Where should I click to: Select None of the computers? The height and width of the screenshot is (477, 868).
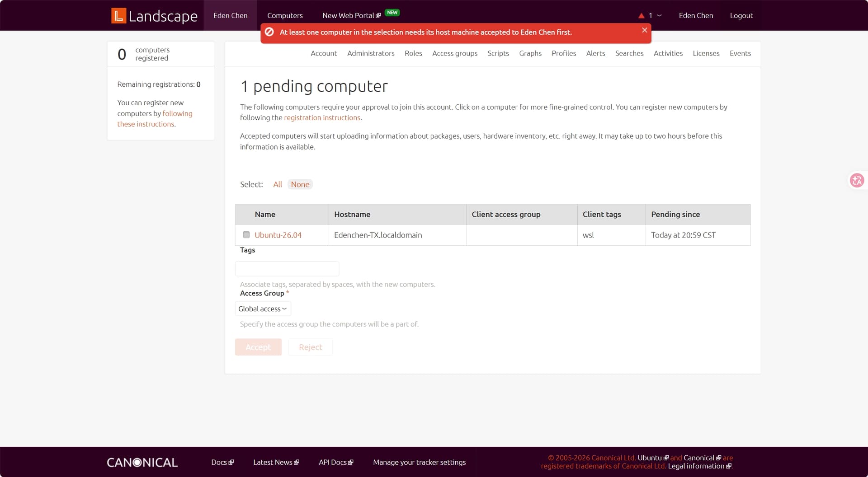300,184
